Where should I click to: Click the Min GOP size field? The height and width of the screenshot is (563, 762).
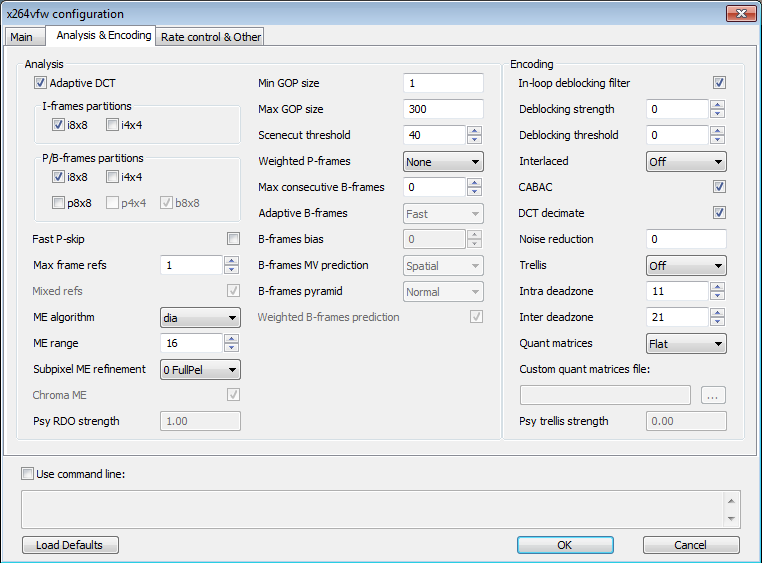443,83
